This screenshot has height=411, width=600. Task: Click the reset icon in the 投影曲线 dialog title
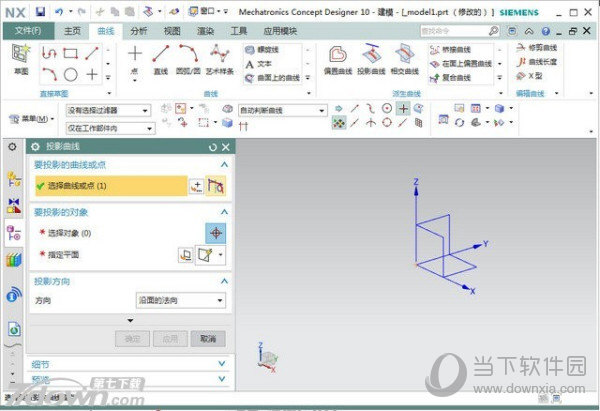pos(213,147)
